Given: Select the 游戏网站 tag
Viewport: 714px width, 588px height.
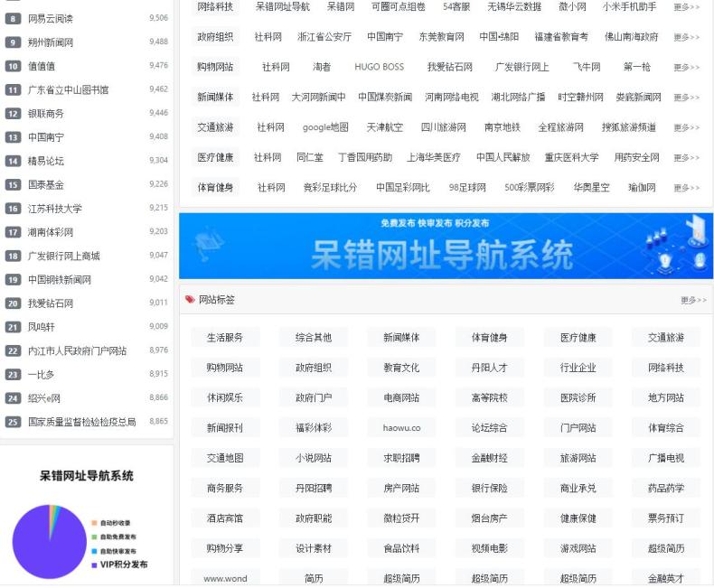Looking at the screenshot, I should tap(578, 548).
